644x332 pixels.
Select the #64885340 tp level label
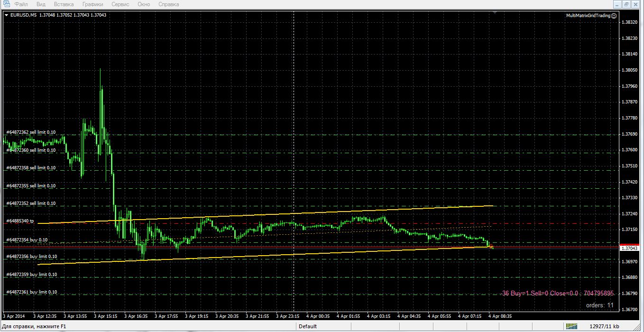click(x=20, y=221)
